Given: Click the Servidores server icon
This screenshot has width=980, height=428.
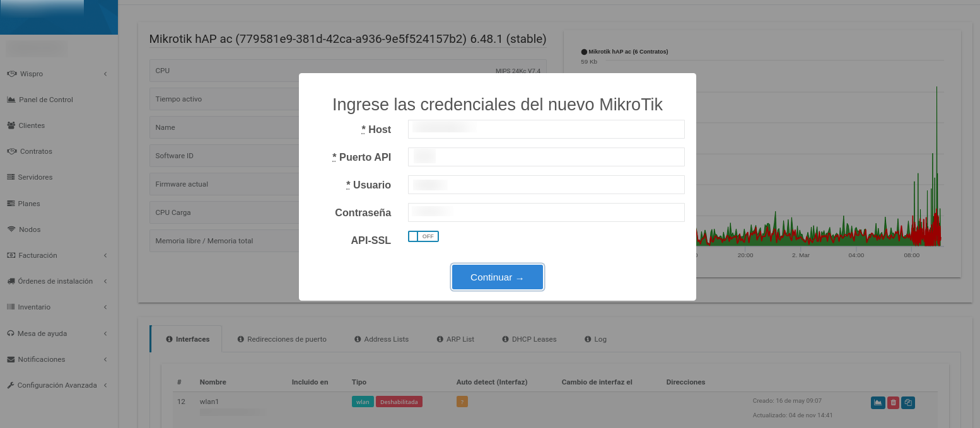Looking at the screenshot, I should pos(11,177).
